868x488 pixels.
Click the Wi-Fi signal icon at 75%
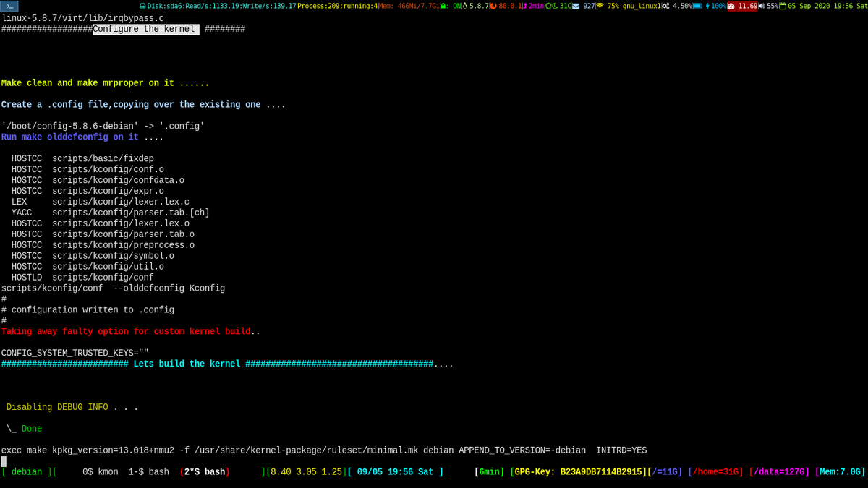click(x=600, y=6)
